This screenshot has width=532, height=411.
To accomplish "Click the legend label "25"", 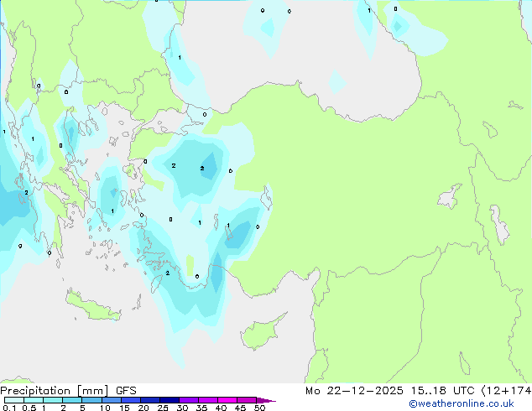I will coord(163,408).
